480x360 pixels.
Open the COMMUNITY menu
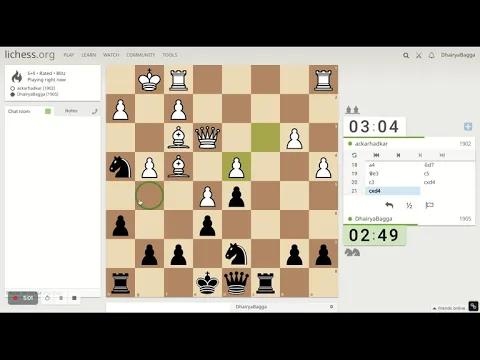click(x=141, y=55)
